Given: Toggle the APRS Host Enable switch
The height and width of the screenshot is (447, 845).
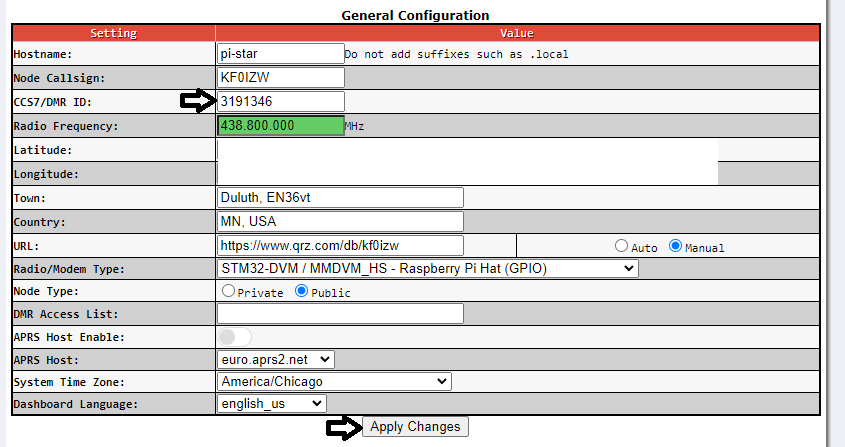Looking at the screenshot, I should 234,337.
